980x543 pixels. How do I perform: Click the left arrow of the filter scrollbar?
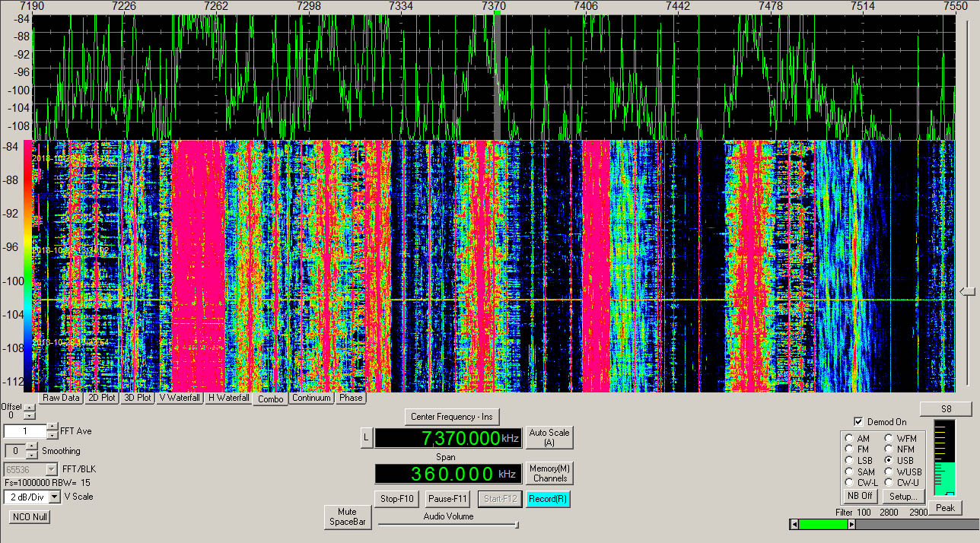(x=794, y=524)
